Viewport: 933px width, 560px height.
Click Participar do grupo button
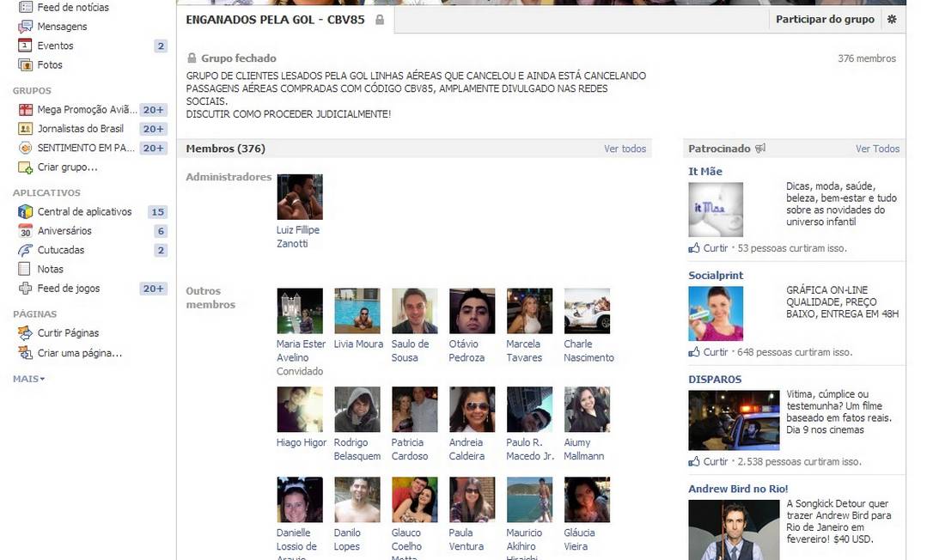pos(825,19)
